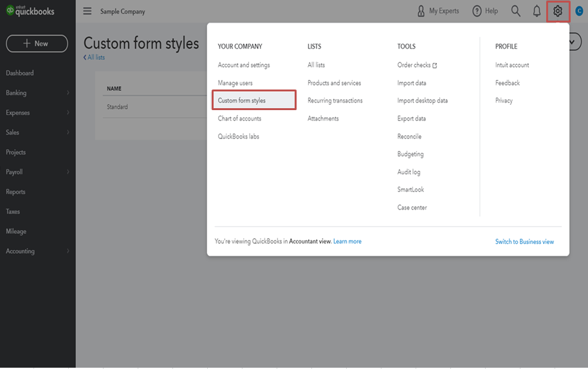This screenshot has width=588, height=369.
Task: Expand the Banking submenu chevron
Action: coord(68,93)
